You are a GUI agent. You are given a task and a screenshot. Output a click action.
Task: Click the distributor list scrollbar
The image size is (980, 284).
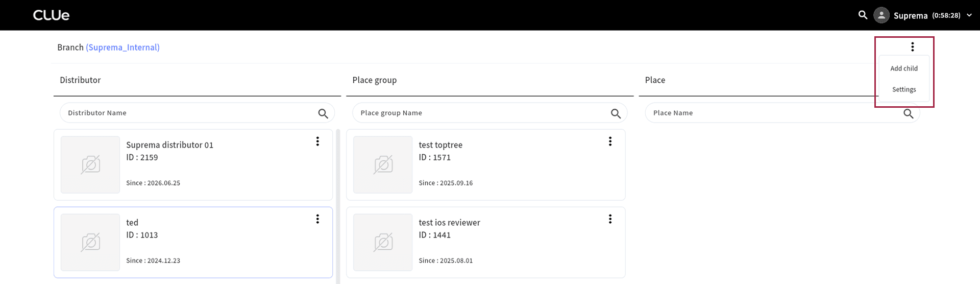pos(338,206)
